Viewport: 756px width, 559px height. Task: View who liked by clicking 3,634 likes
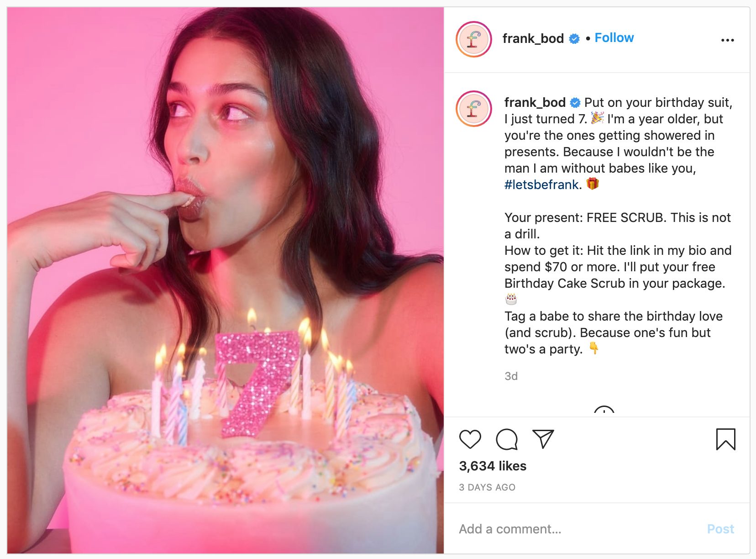coord(493,466)
